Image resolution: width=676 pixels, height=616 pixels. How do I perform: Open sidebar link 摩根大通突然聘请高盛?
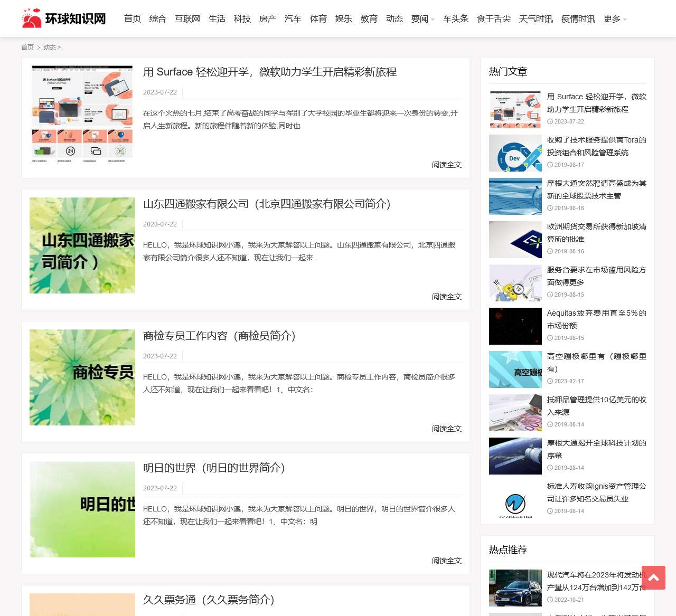coord(597,189)
